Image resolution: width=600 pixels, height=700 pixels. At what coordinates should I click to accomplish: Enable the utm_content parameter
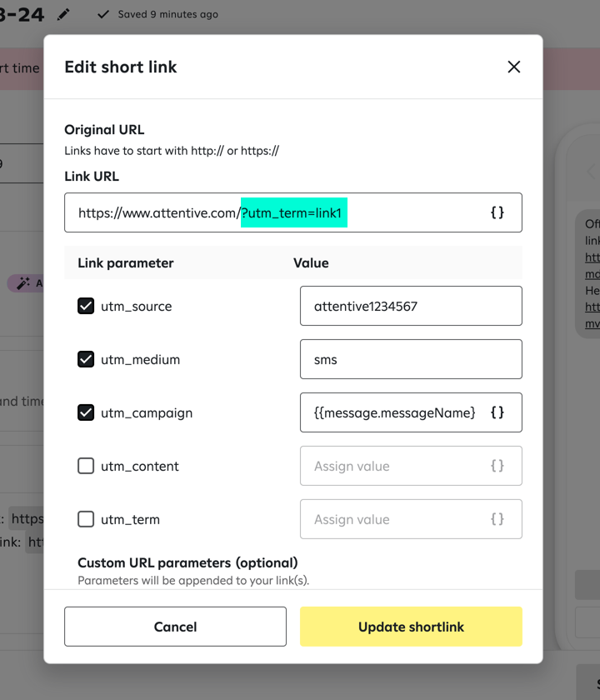click(86, 466)
